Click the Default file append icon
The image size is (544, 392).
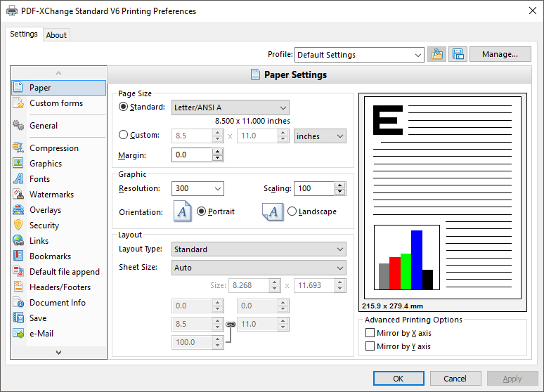coord(18,271)
